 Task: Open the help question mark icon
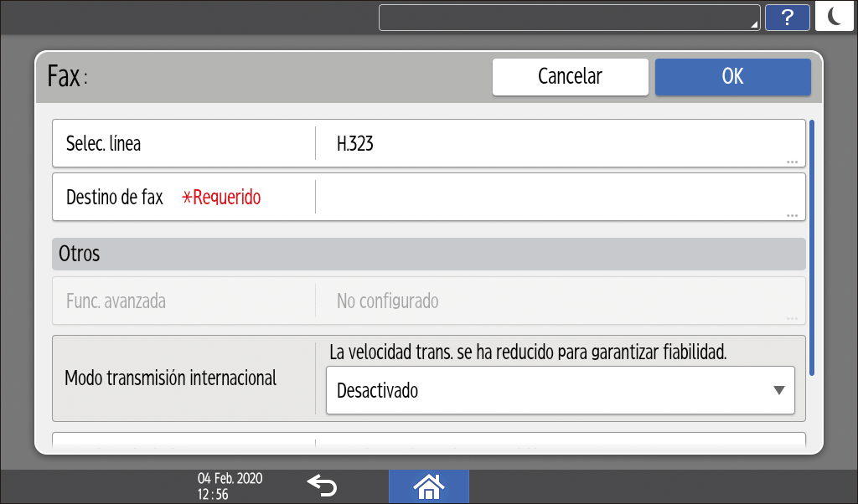(787, 18)
